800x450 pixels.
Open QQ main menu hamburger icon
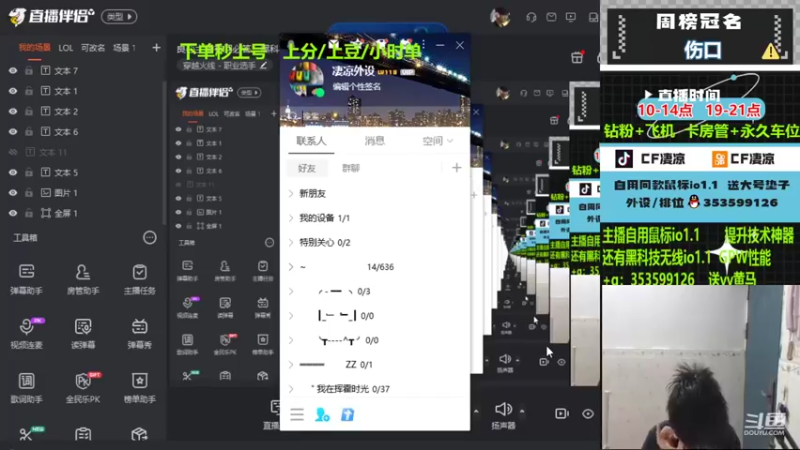click(x=297, y=414)
